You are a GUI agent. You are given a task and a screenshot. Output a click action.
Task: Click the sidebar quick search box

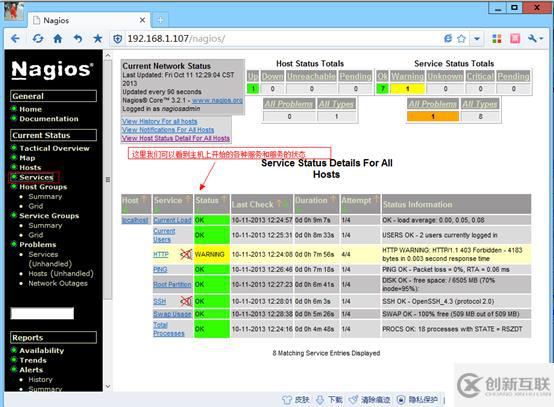[x=42, y=313]
